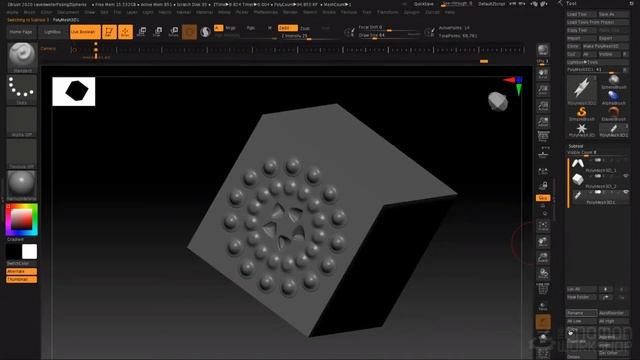The height and width of the screenshot is (360, 640).
Task: Select the SimpleBrush tool thumbnail
Action: tap(582, 114)
